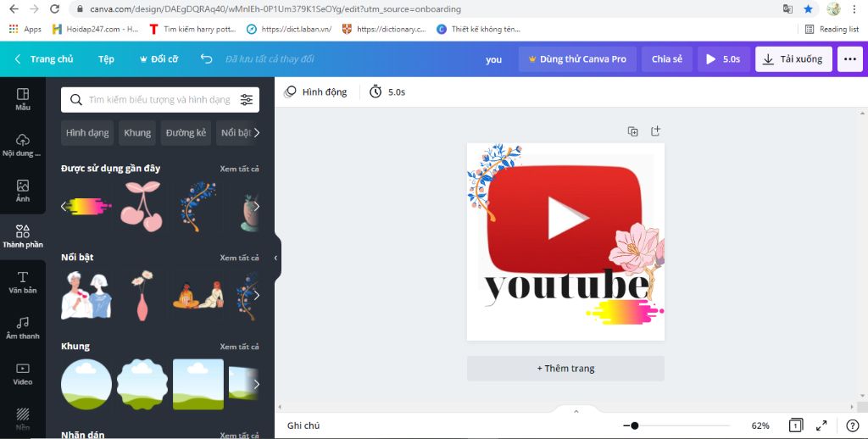Viewport: 868px width, 439px height.
Task: Open the Nội dung uploads panel
Action: pyautogui.click(x=23, y=145)
